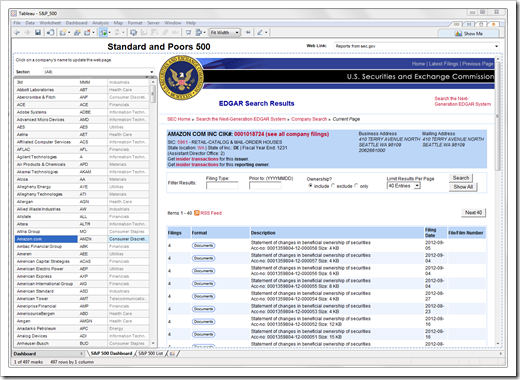Image resolution: width=520 pixels, height=380 pixels.
Task: Click the orange RSS Feed icon
Action: click(197, 213)
